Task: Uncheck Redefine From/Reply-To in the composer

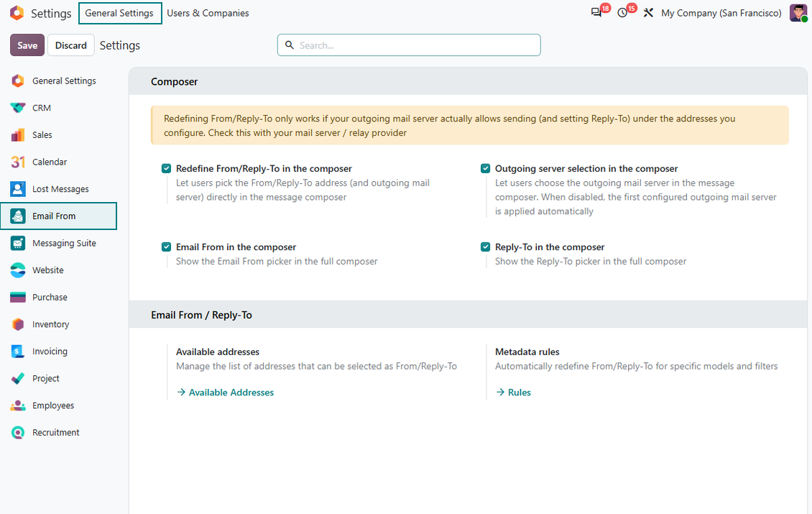Action: (166, 168)
